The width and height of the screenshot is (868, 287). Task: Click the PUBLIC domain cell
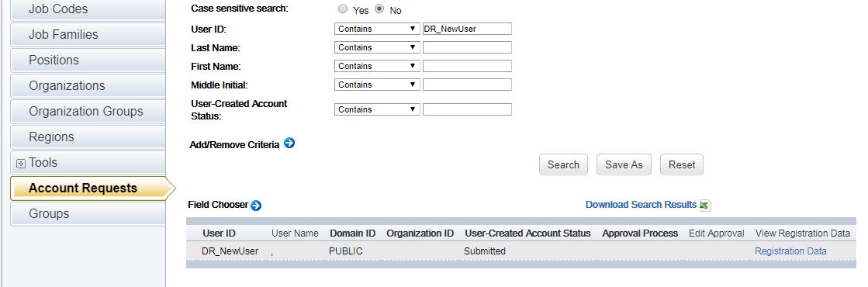pos(345,251)
